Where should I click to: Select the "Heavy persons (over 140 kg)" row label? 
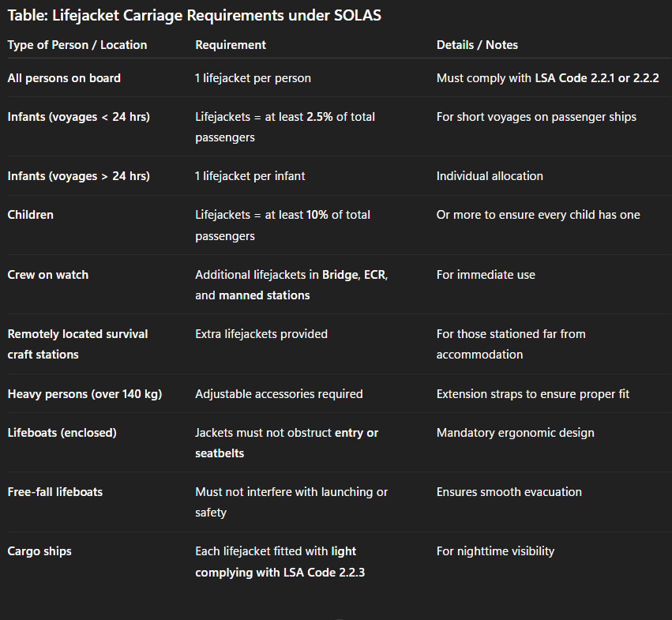click(84, 393)
